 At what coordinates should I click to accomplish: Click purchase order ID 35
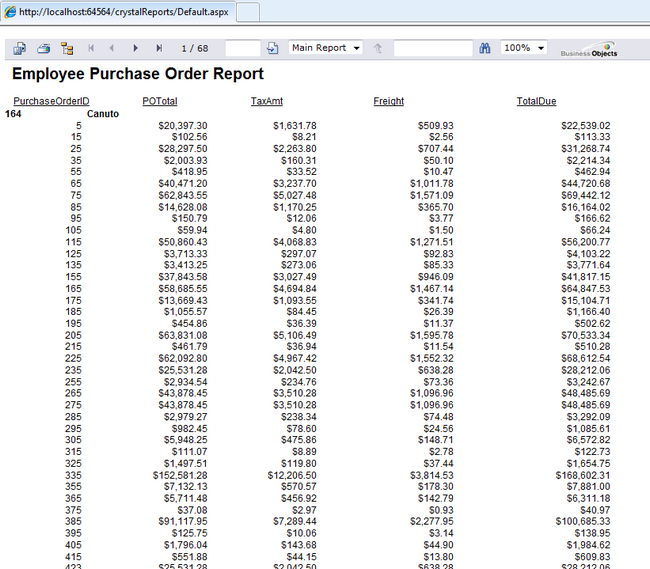pyautogui.click(x=76, y=160)
